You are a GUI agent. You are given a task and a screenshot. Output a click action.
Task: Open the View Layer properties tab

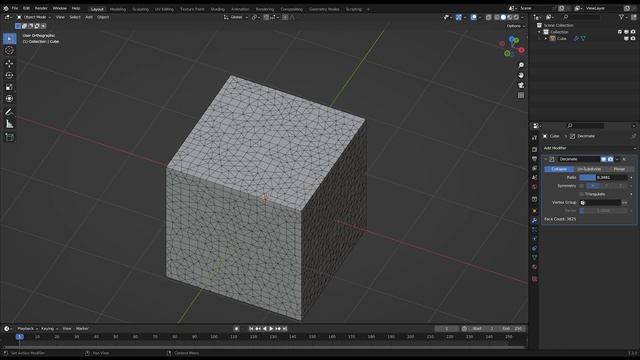[x=534, y=168]
